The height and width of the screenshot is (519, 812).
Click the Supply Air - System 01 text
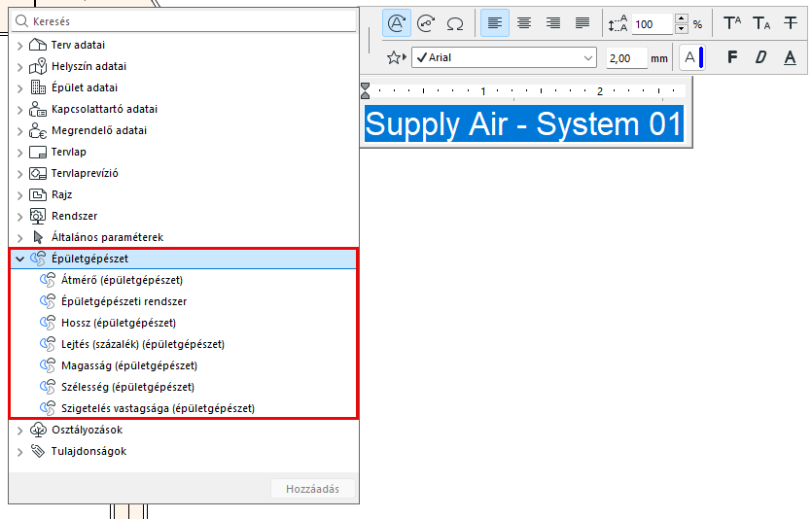[523, 124]
